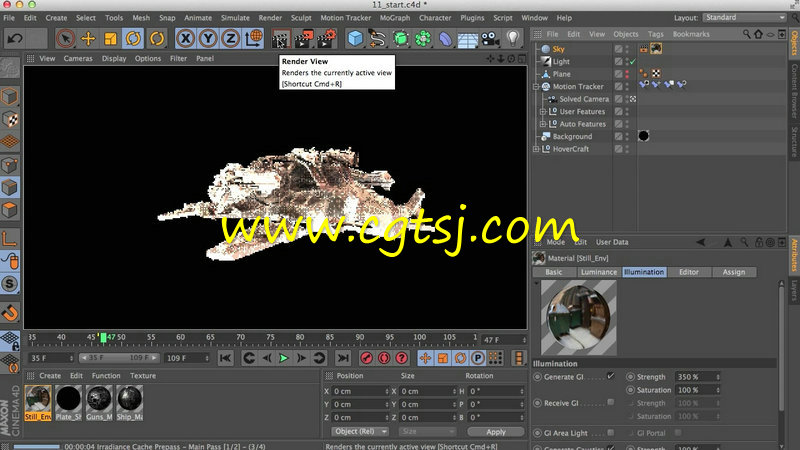Screen dimensions: 800x450
Task: Add a camera object
Action: coord(490,39)
